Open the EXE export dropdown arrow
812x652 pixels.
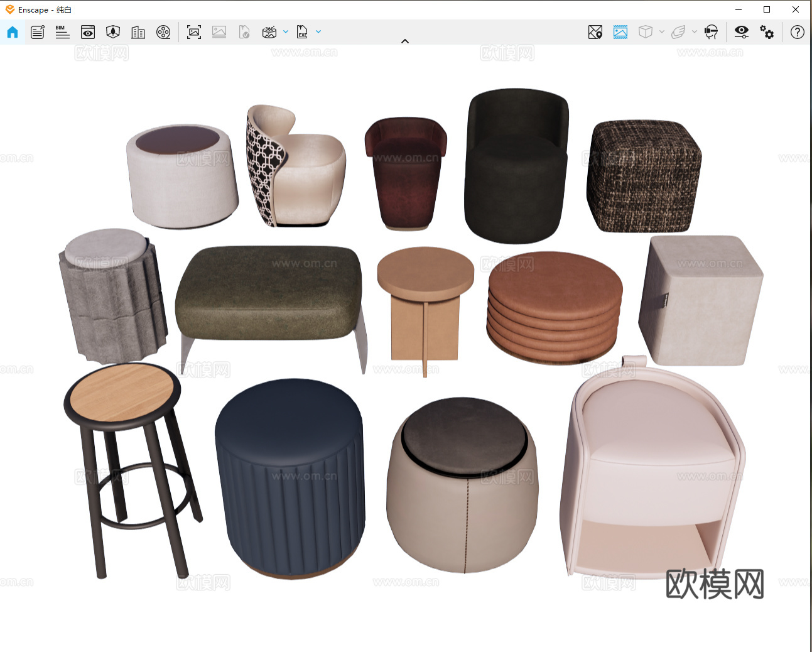pos(318,32)
